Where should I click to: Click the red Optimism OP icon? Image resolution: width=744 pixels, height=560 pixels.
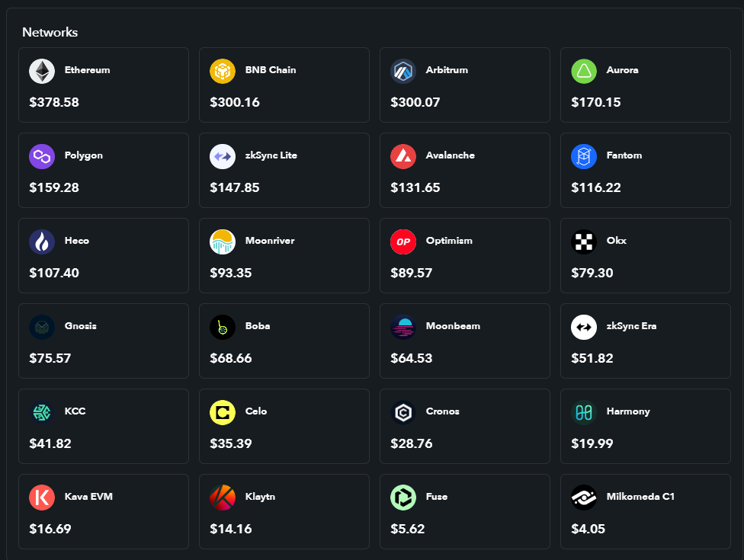click(x=403, y=242)
